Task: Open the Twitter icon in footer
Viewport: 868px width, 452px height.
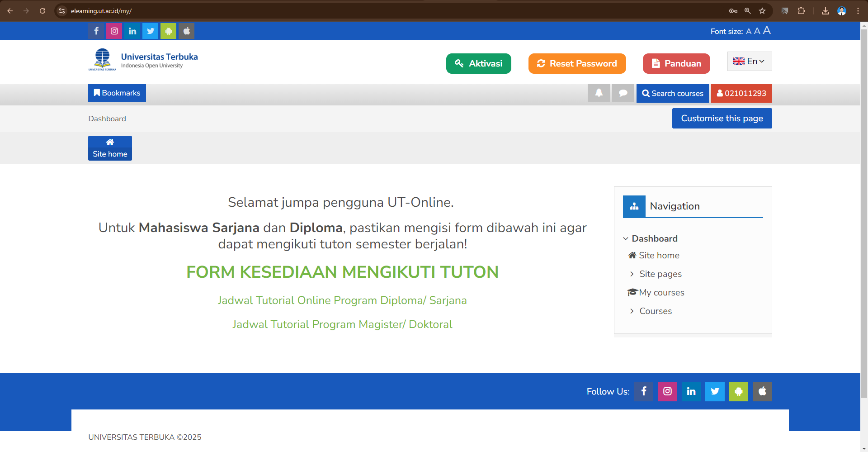Action: (x=715, y=391)
